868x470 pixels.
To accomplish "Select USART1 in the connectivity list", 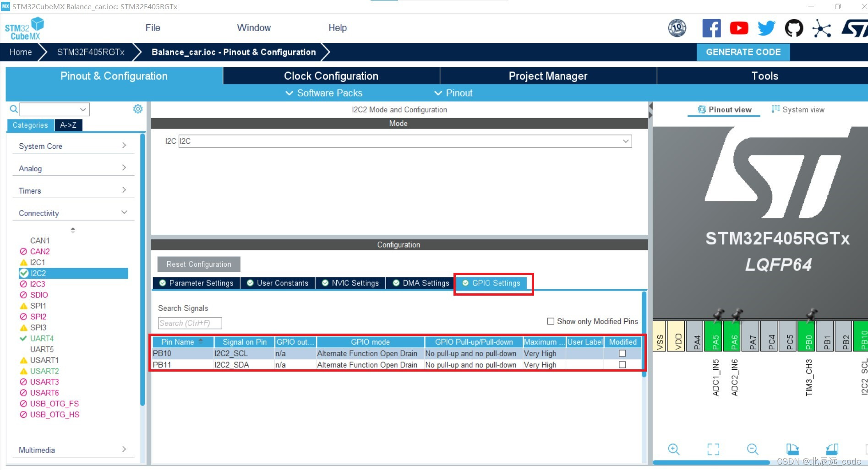I will pos(44,360).
